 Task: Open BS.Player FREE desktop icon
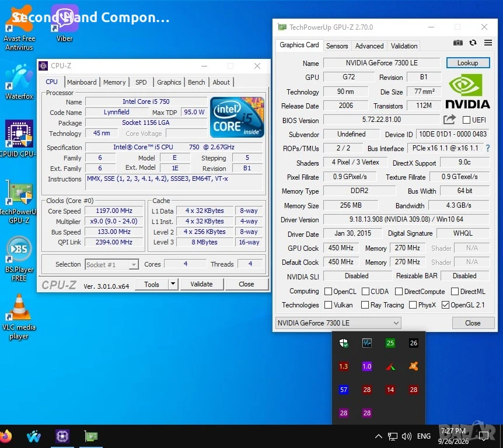[19, 260]
